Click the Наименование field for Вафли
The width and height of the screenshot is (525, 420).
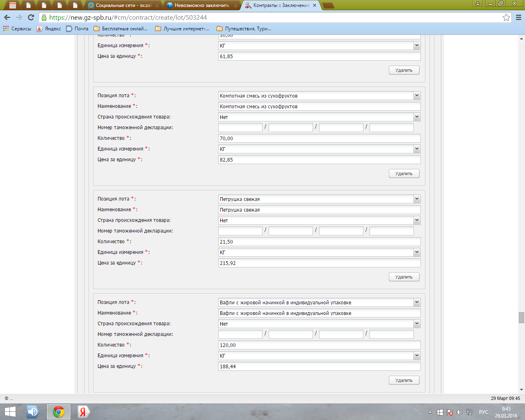pyautogui.click(x=320, y=313)
